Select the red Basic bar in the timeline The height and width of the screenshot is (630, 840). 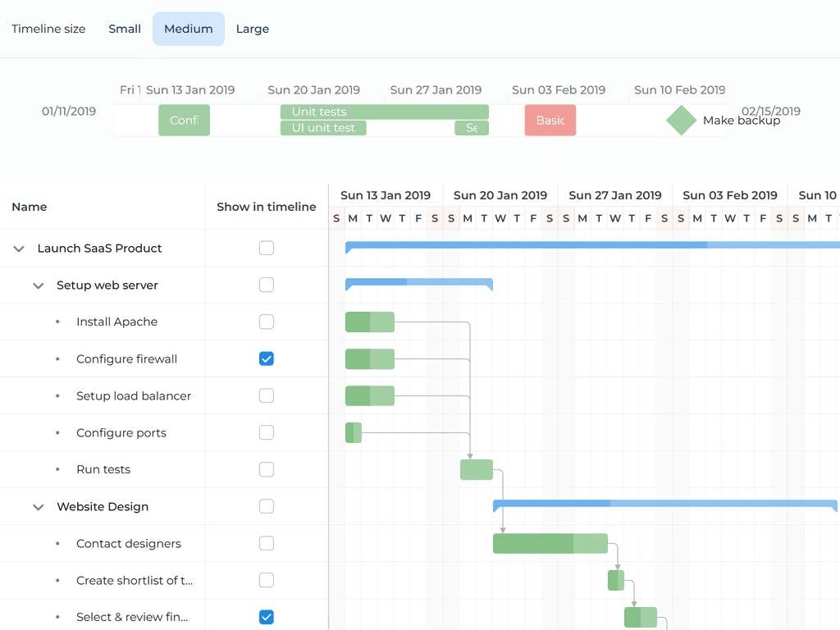click(x=550, y=120)
